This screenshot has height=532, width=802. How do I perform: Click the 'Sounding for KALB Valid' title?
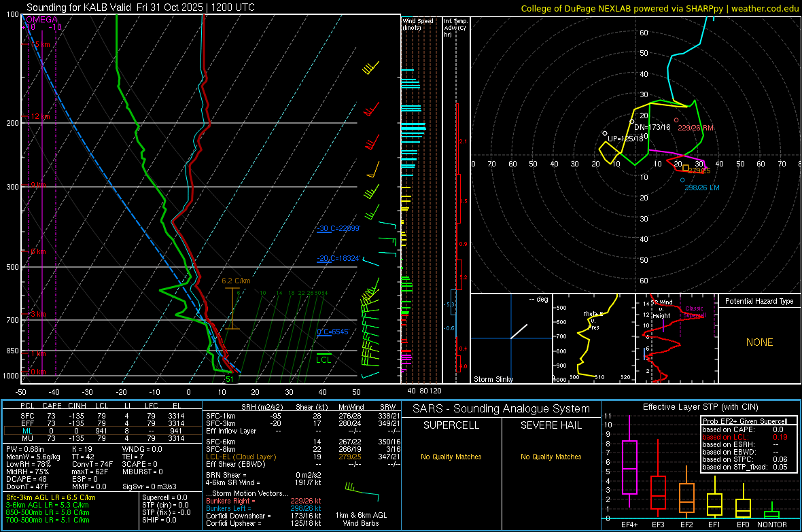[141, 7]
